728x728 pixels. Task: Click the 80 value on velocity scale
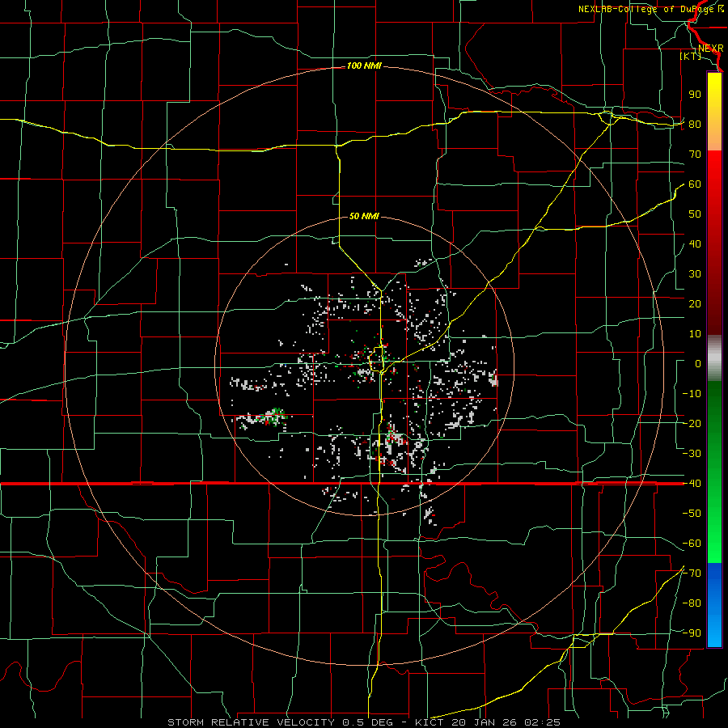[x=695, y=125]
